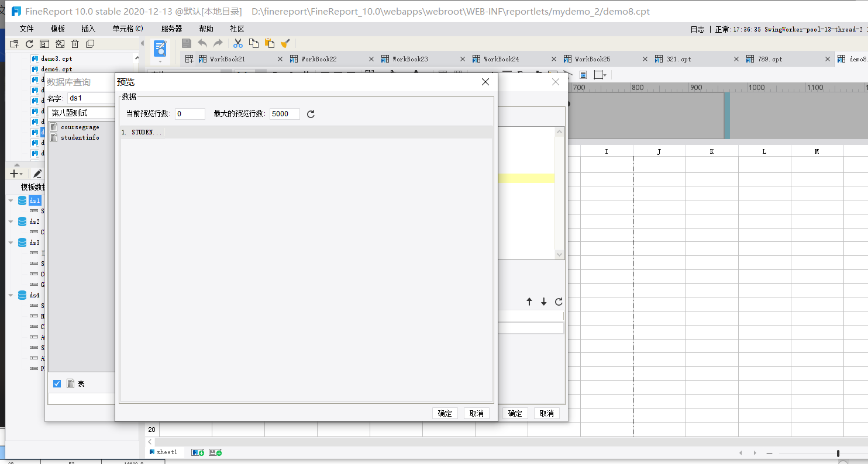Click the add report sheet icon

pyautogui.click(x=198, y=452)
